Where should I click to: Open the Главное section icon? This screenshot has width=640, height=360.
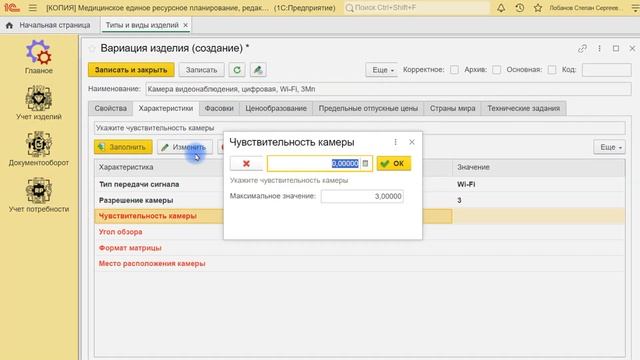coord(39,52)
